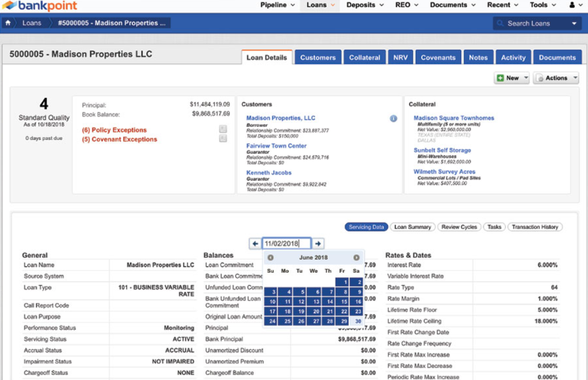Open Covenant Exceptions note icon
This screenshot has width=588, height=380.
pyautogui.click(x=223, y=139)
